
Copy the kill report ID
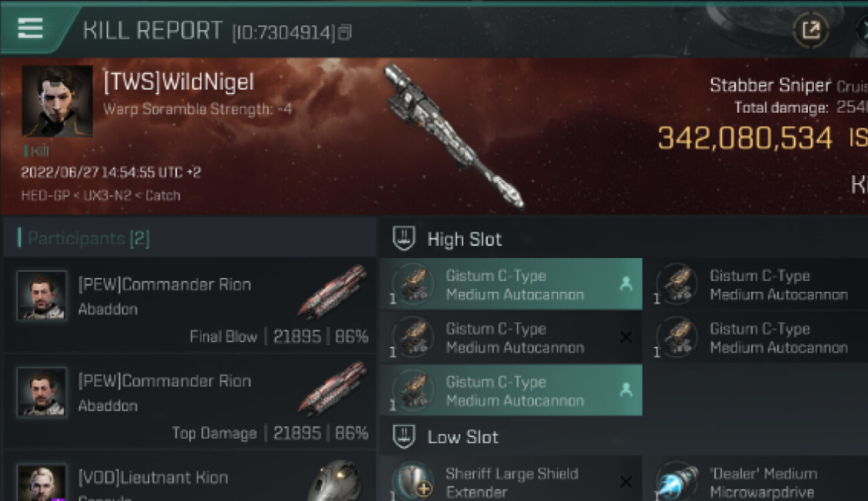coord(345,32)
